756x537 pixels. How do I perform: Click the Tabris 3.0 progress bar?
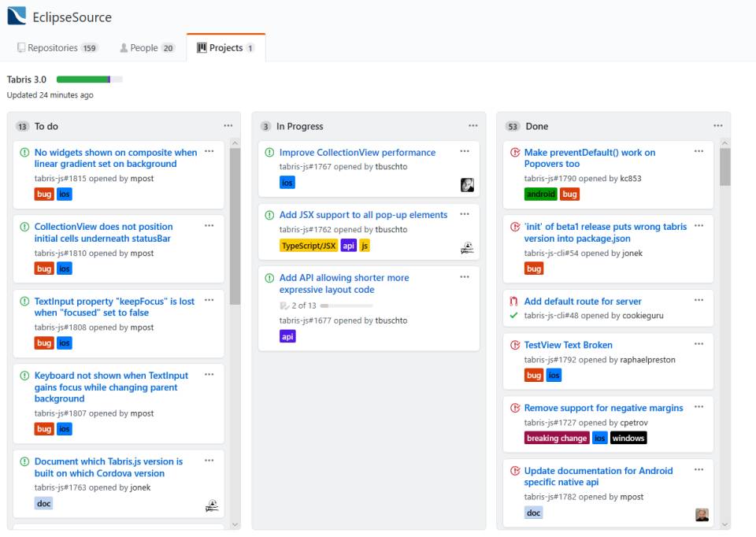89,80
